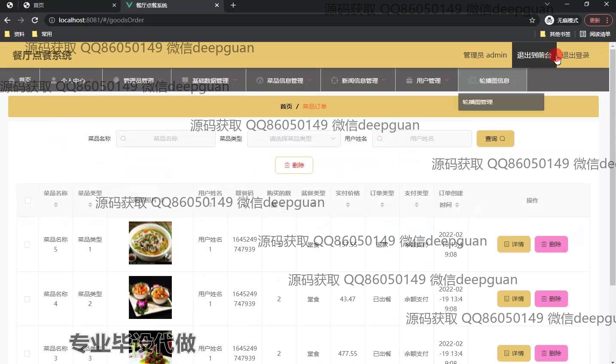Click the 用户姓名 search input field

pos(422,139)
